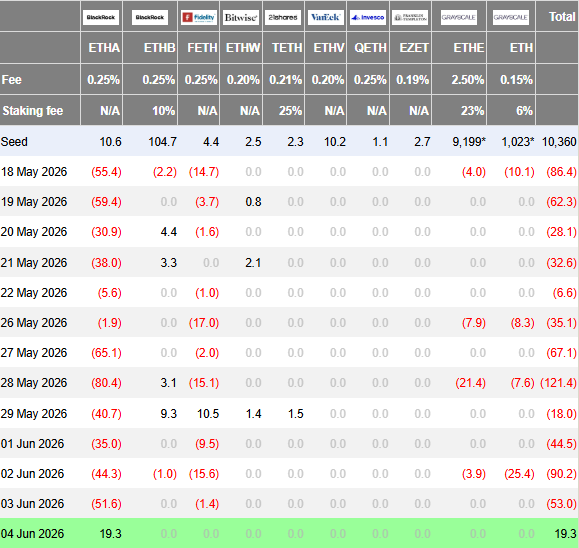Image resolution: width=579 pixels, height=548 pixels.
Task: Select the 19.3 ETHA value on 04 Jun
Action: [110, 534]
